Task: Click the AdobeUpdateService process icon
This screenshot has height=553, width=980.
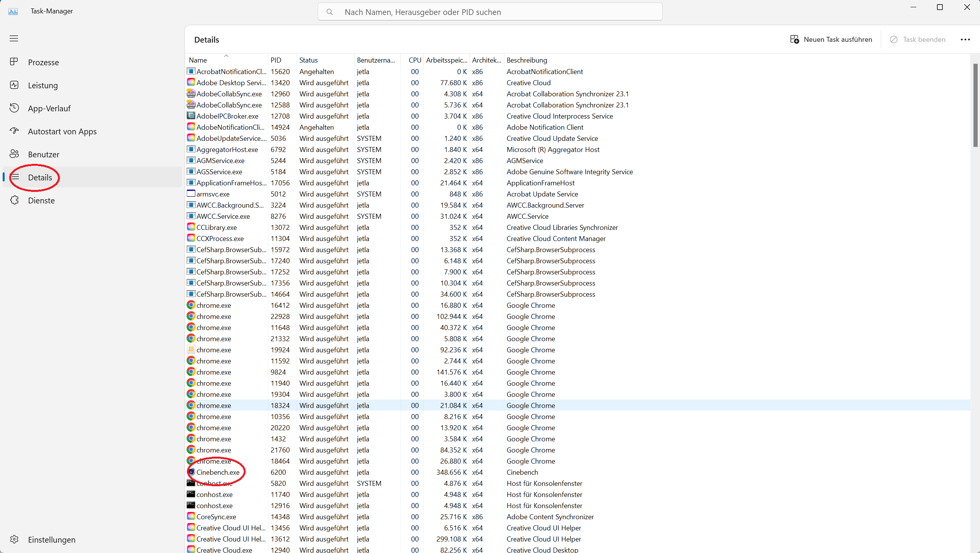Action: [191, 138]
